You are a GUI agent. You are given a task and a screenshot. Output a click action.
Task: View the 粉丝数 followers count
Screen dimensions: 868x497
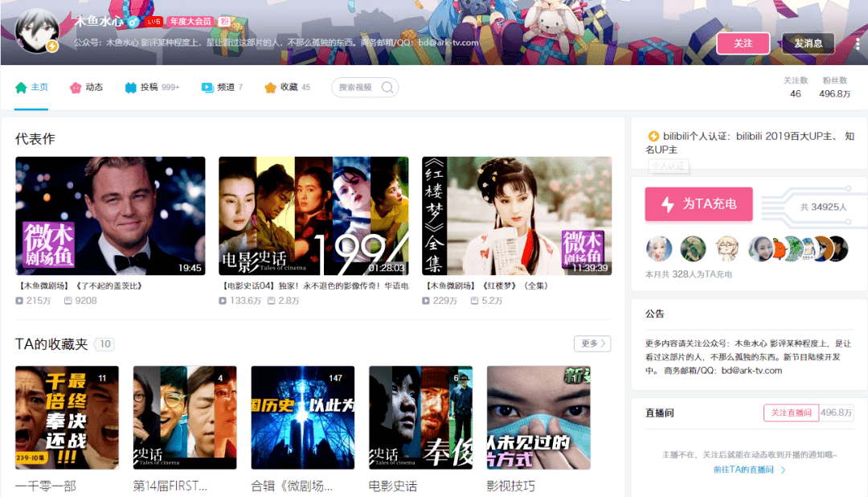835,88
